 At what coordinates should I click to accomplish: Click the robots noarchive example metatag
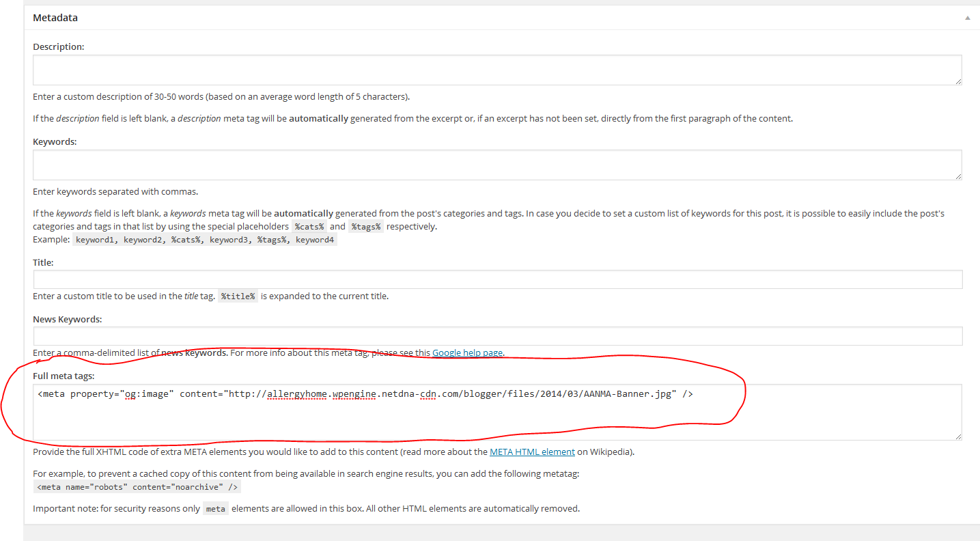point(137,487)
